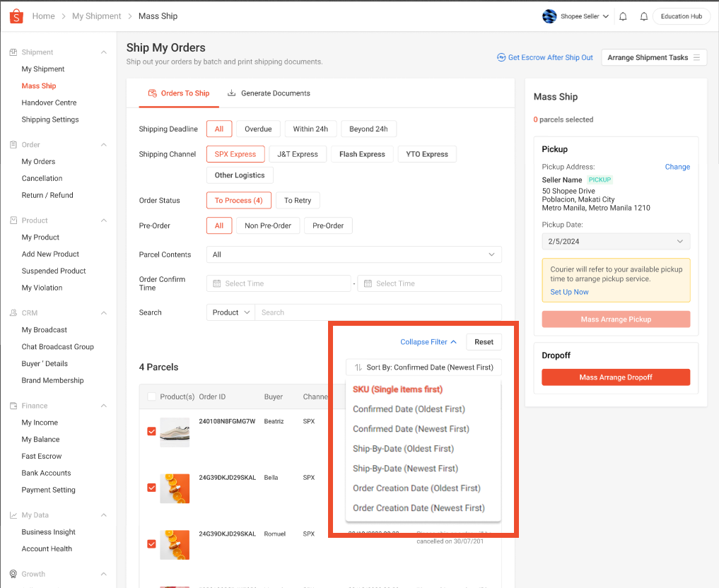Click the product Search input field
This screenshot has height=588, width=719.
click(x=378, y=312)
